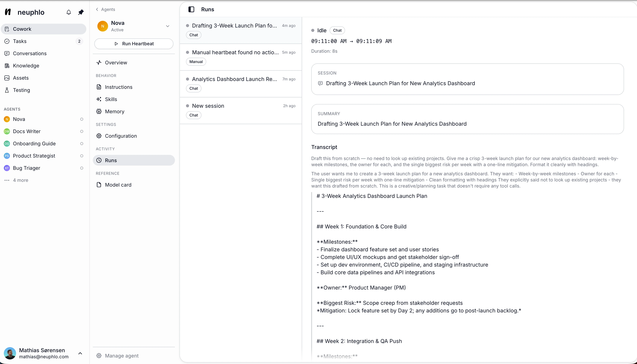Open the Model card reference
This screenshot has height=364, width=637.
click(x=134, y=185)
